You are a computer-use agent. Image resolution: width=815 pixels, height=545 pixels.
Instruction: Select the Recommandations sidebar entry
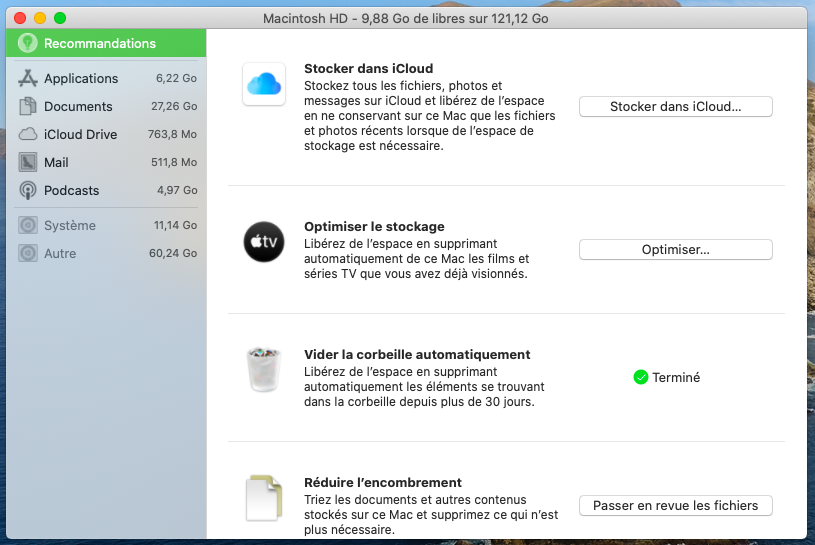coord(106,43)
